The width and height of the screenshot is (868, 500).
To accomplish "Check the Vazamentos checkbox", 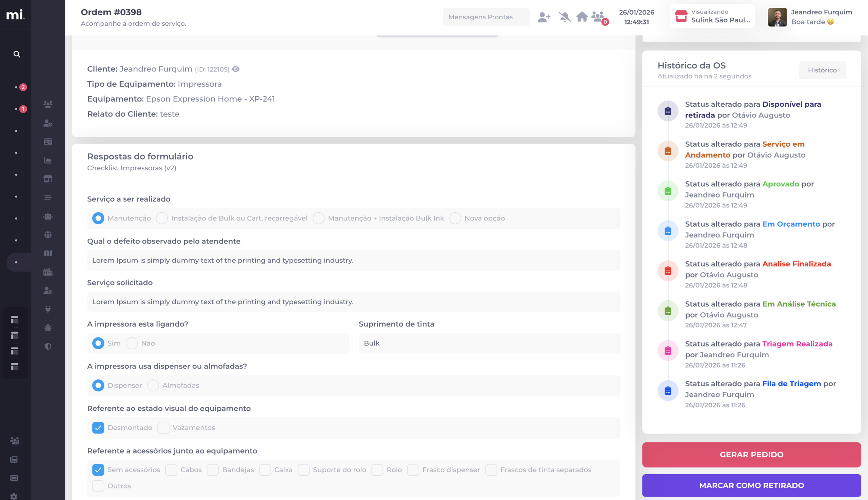I will click(163, 428).
